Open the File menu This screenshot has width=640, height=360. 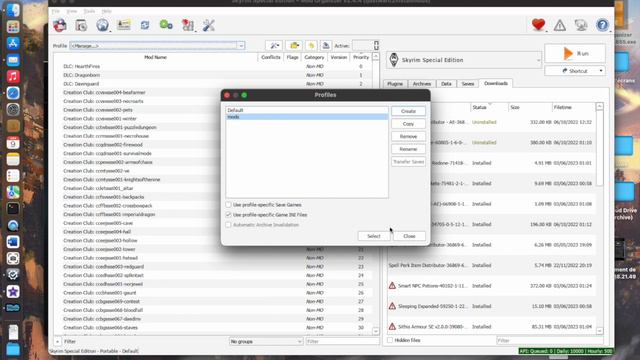[x=56, y=11]
